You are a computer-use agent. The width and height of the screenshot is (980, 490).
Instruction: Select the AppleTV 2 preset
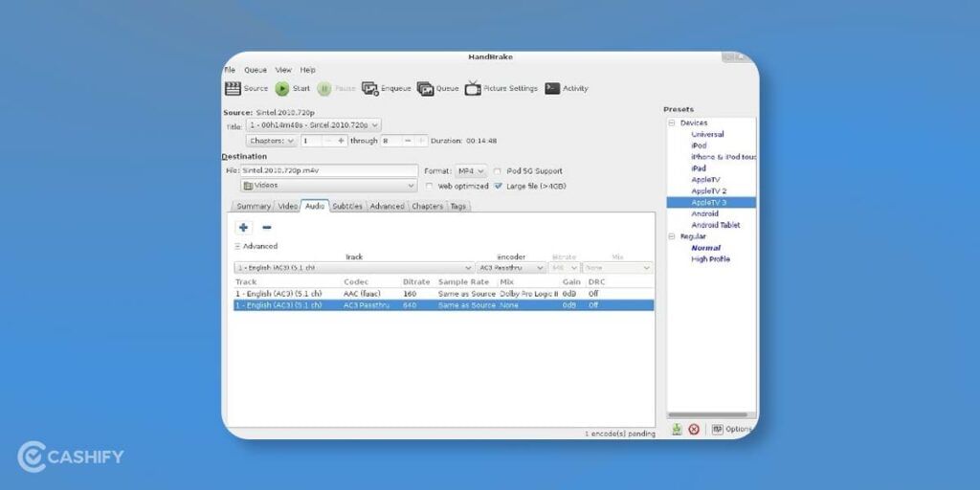click(x=709, y=190)
